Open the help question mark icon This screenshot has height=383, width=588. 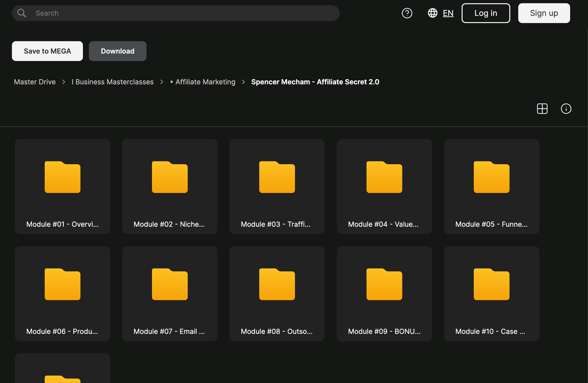(407, 13)
